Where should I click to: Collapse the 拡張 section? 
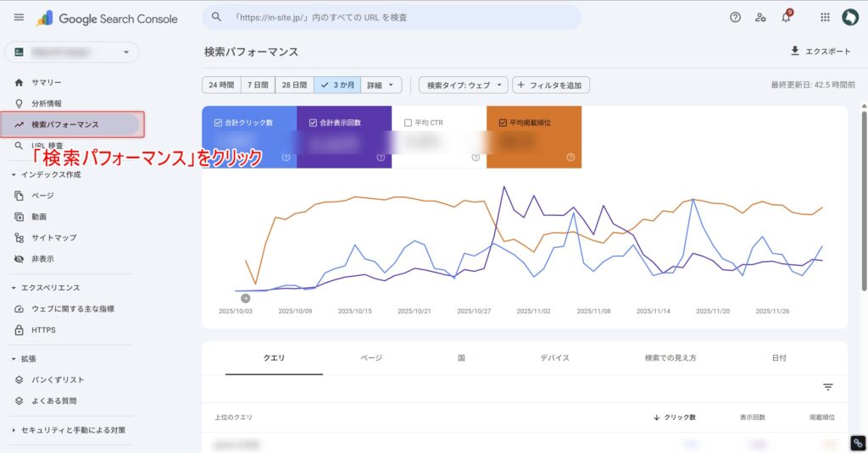tap(24, 359)
